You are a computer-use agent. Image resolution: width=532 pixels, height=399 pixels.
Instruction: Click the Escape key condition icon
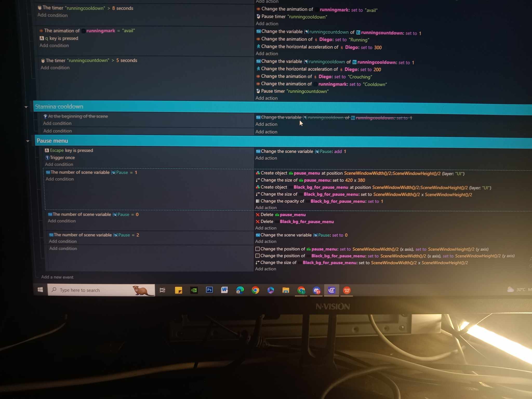[x=47, y=150]
